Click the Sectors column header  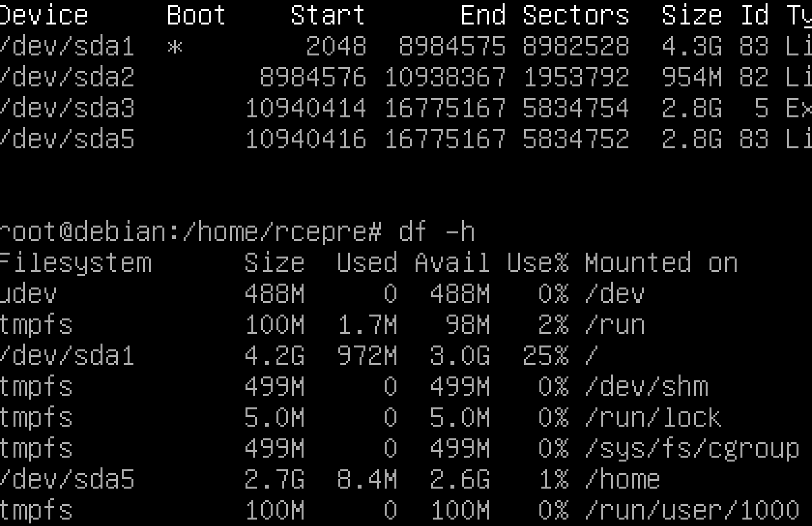576,15
